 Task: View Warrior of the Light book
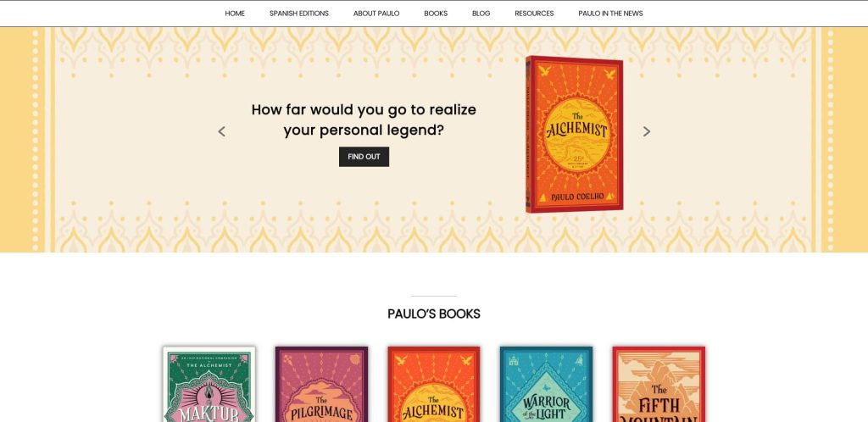point(547,385)
